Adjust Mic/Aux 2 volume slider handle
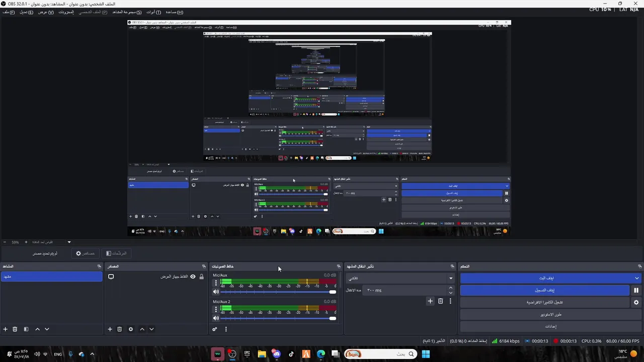 (x=333, y=318)
